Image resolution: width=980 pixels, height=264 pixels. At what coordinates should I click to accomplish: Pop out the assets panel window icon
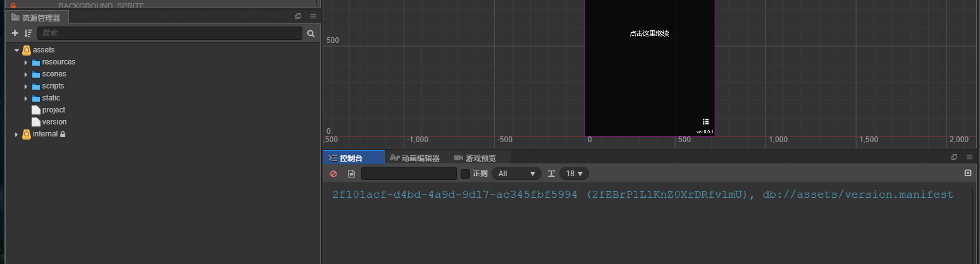coord(298,16)
